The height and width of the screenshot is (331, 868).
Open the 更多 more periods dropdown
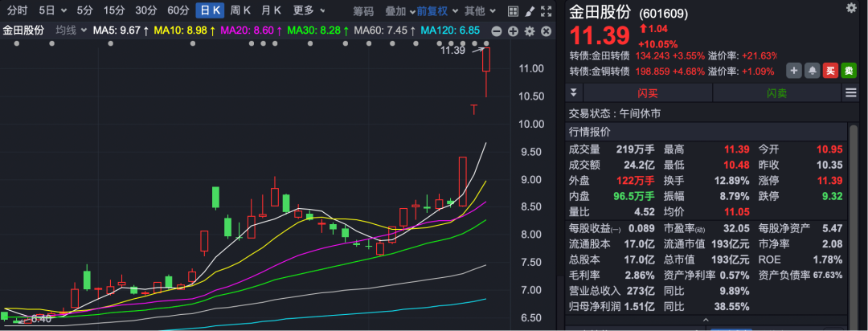point(309,10)
